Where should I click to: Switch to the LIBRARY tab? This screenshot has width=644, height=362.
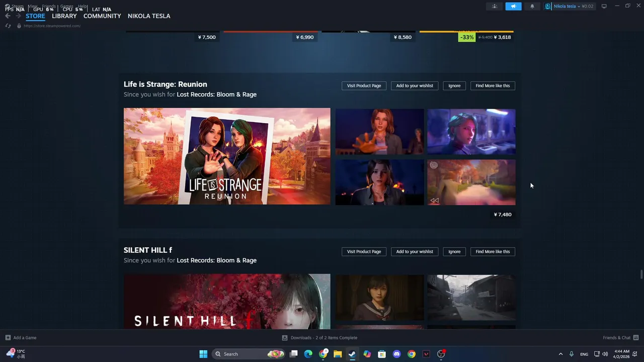64,16
